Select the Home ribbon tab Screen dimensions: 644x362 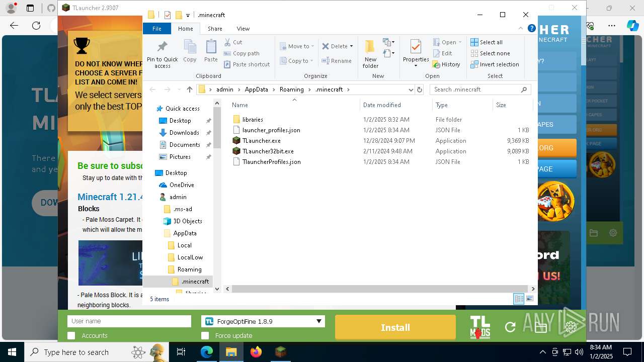point(185,29)
